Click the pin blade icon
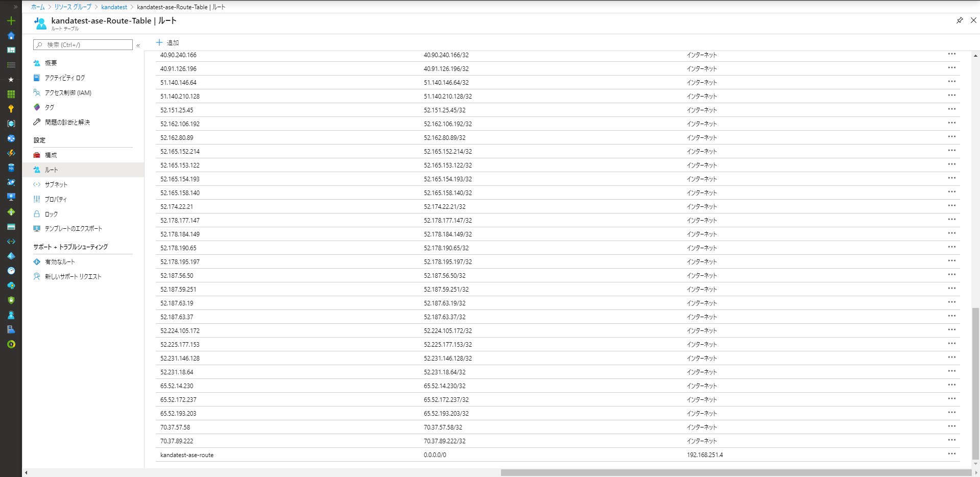This screenshot has width=980, height=477. point(959,20)
